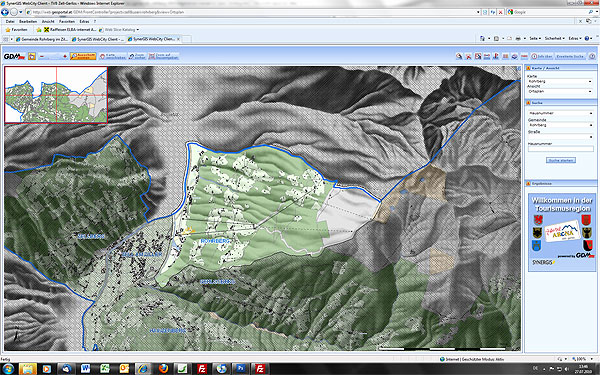Click the third right-toolbar selection icon

point(478,56)
